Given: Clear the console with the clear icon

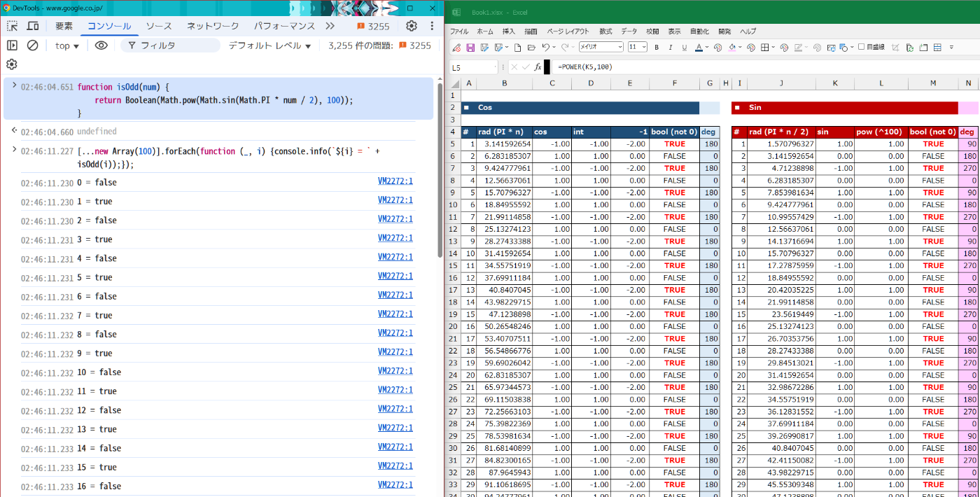Looking at the screenshot, I should (x=33, y=45).
